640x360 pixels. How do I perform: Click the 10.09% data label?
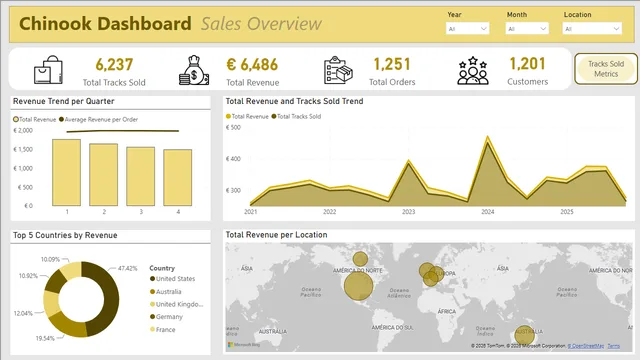pyautogui.click(x=50, y=259)
